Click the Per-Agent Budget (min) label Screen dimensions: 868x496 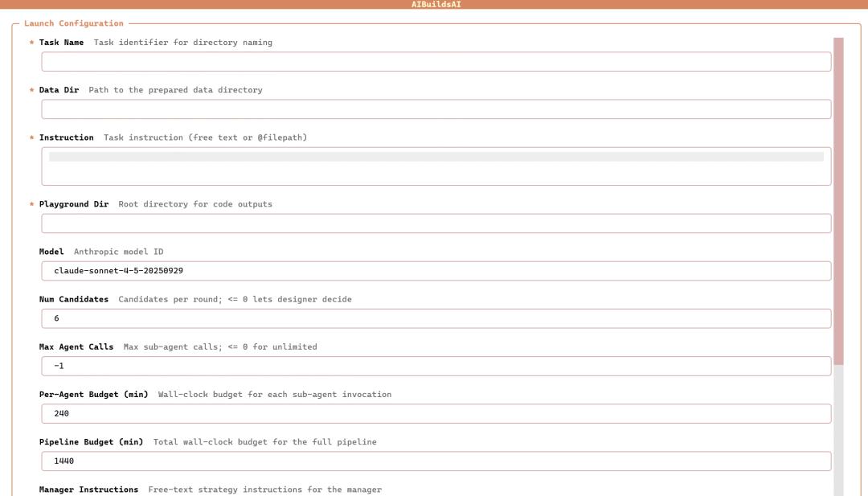(93, 395)
